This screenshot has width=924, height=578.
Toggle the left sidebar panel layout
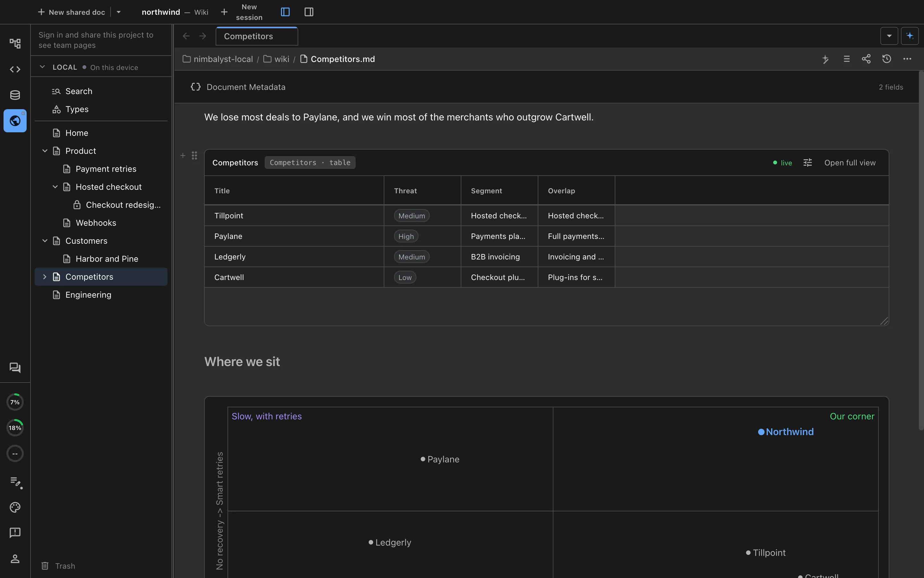[x=285, y=12]
